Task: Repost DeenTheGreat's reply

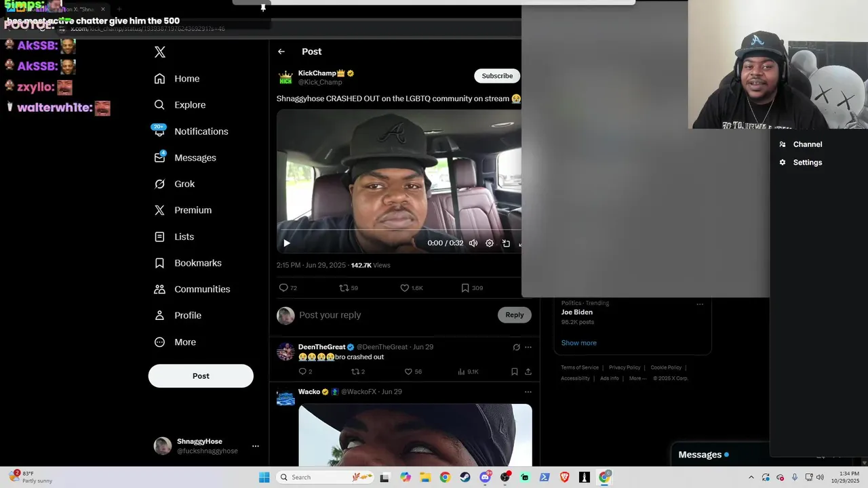Action: coord(358,371)
